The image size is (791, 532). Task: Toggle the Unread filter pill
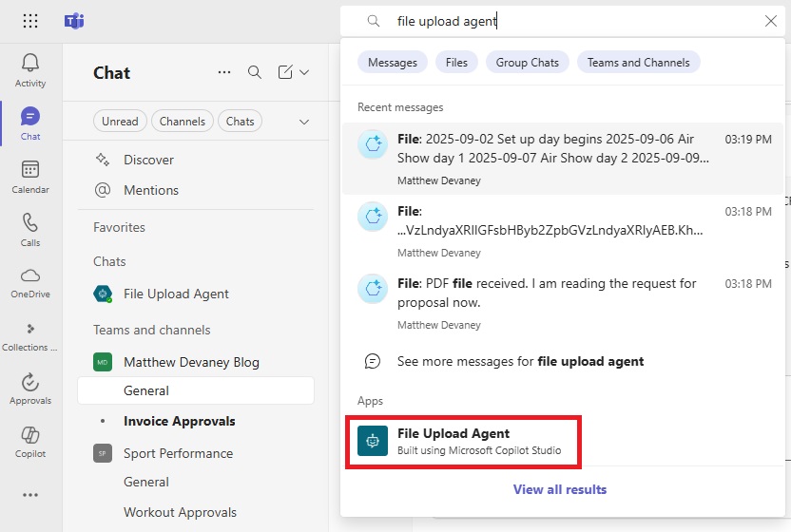point(120,121)
